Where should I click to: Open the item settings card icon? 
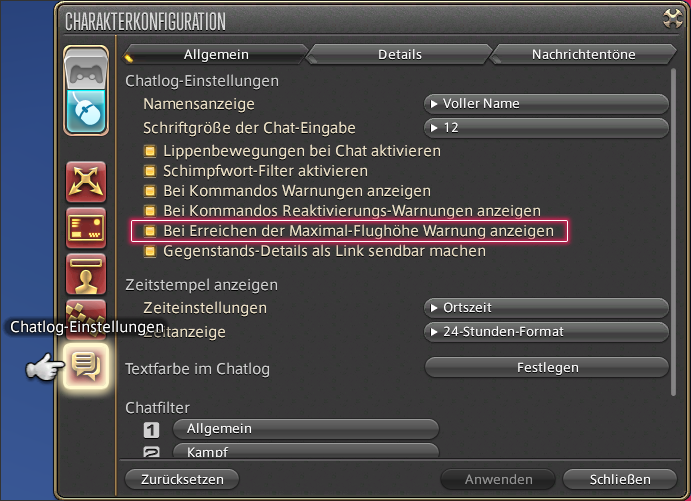tap(86, 227)
